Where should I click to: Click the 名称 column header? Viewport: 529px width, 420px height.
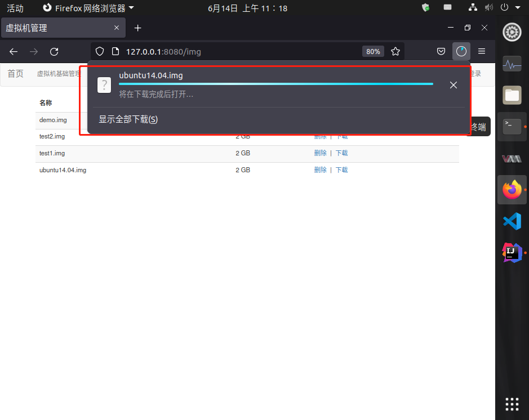pyautogui.click(x=46, y=103)
